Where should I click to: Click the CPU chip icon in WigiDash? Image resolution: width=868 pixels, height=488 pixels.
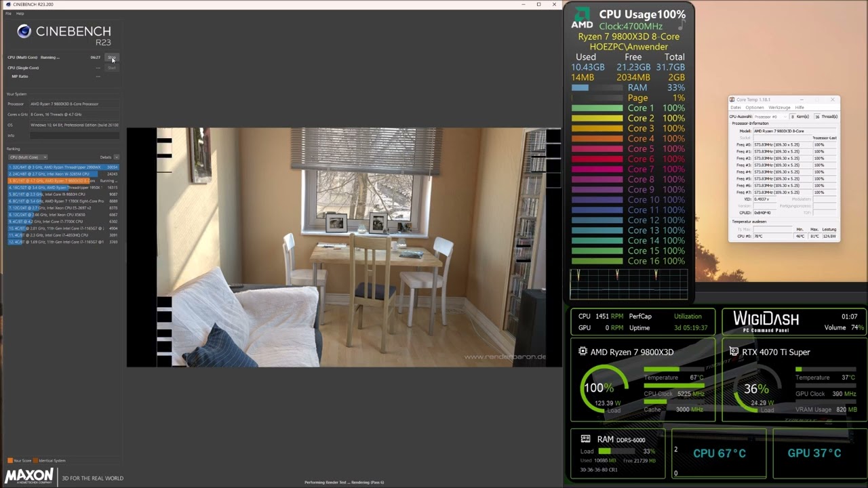(583, 352)
